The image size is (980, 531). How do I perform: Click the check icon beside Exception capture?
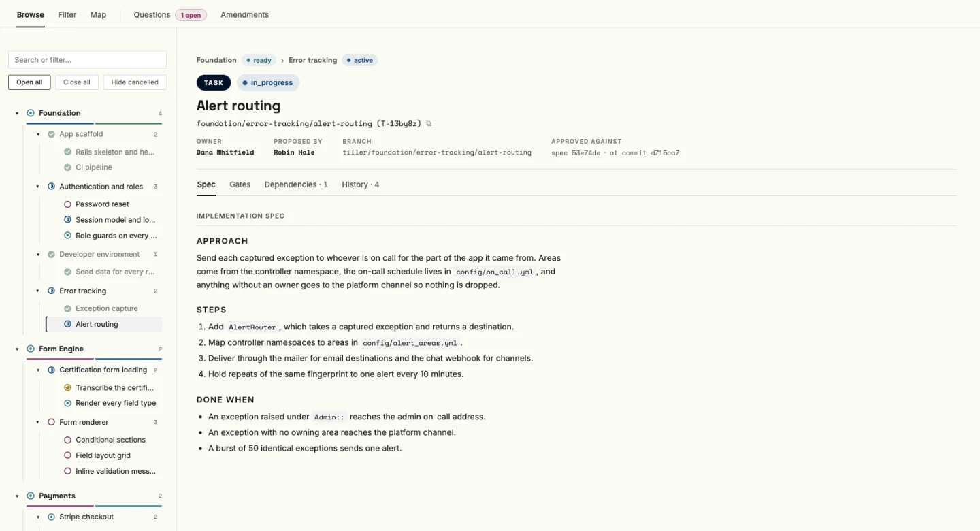pyautogui.click(x=67, y=308)
